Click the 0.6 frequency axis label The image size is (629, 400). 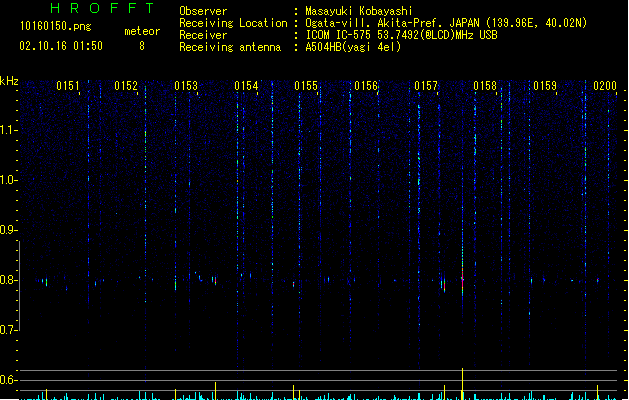pos(8,380)
